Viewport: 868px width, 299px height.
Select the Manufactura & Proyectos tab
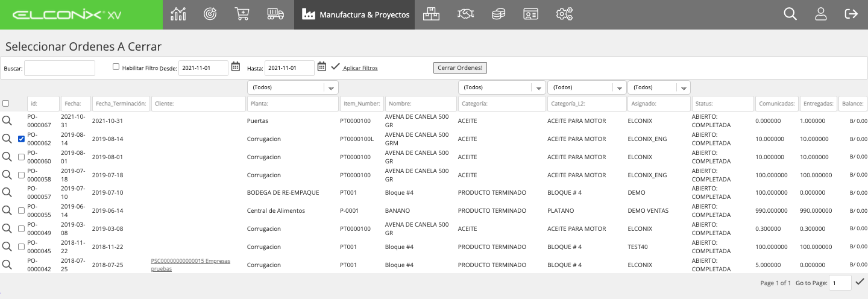click(354, 14)
